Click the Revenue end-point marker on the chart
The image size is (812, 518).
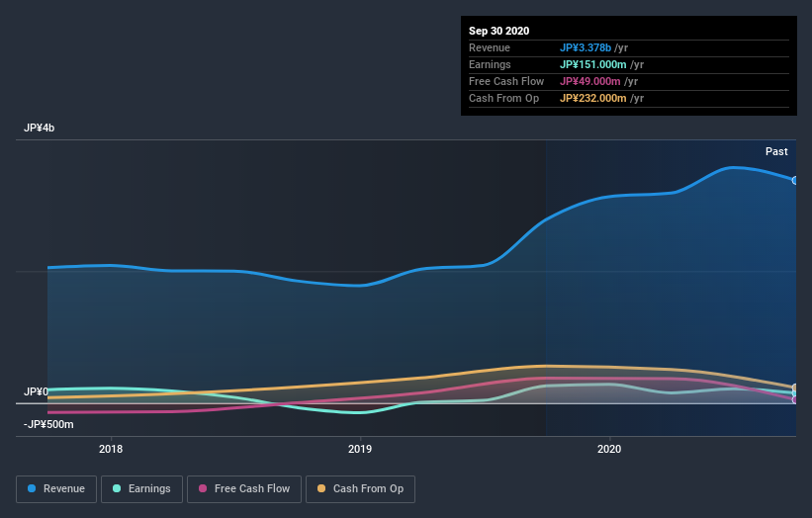point(795,181)
